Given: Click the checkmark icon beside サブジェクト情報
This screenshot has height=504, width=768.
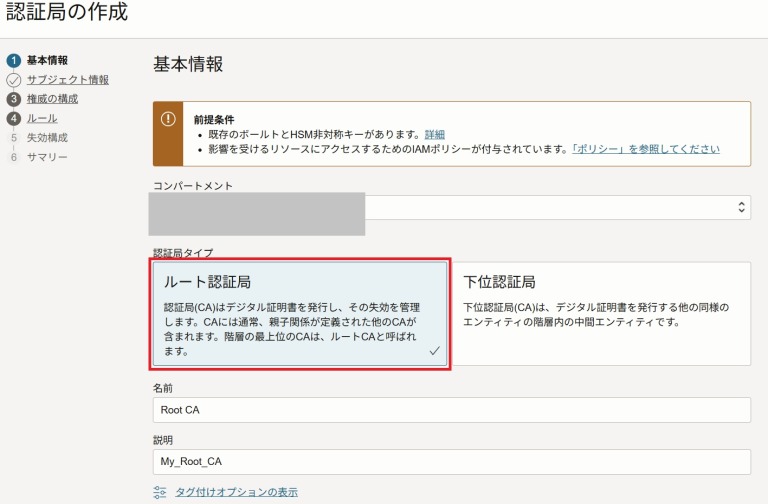Looking at the screenshot, I should pyautogui.click(x=14, y=80).
